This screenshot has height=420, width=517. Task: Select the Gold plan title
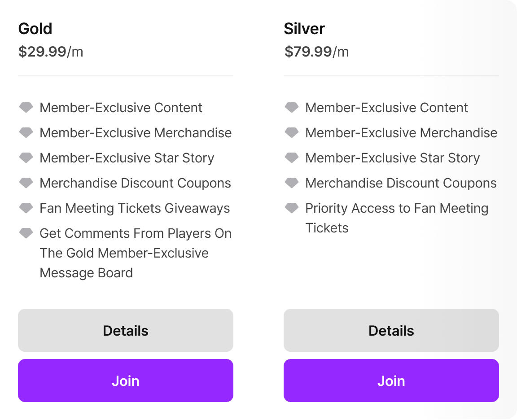tap(35, 29)
